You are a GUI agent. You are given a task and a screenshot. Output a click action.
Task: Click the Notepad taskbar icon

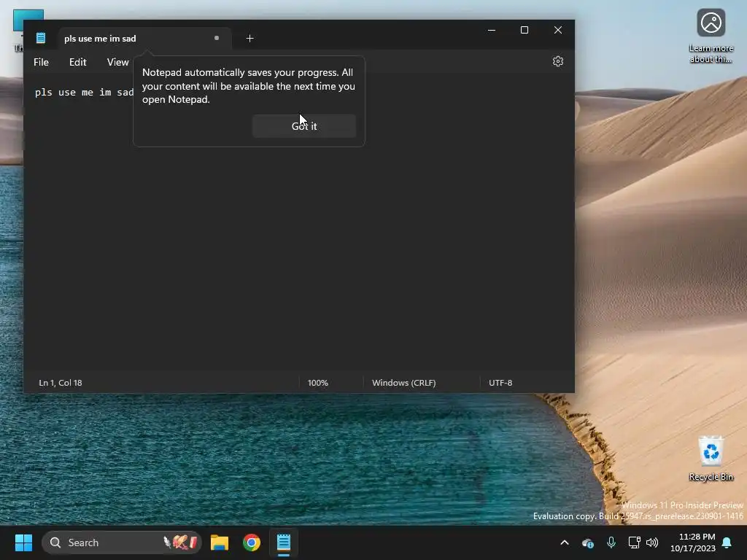[x=284, y=542]
